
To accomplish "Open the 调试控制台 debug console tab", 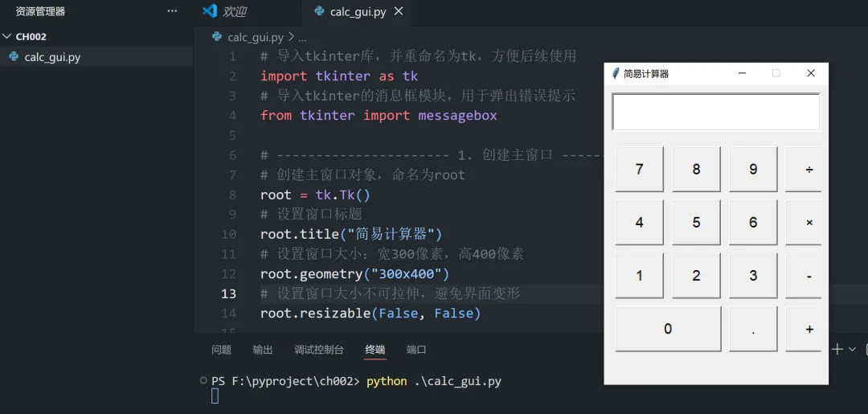I will coord(319,350).
